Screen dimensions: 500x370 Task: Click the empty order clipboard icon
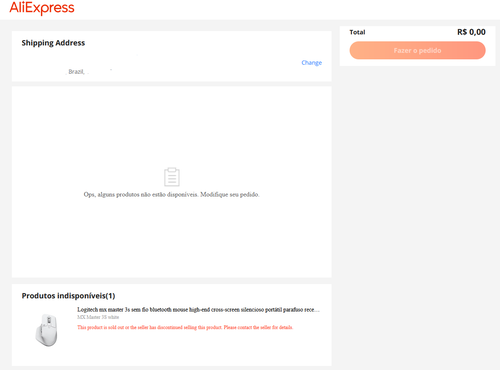click(x=172, y=177)
